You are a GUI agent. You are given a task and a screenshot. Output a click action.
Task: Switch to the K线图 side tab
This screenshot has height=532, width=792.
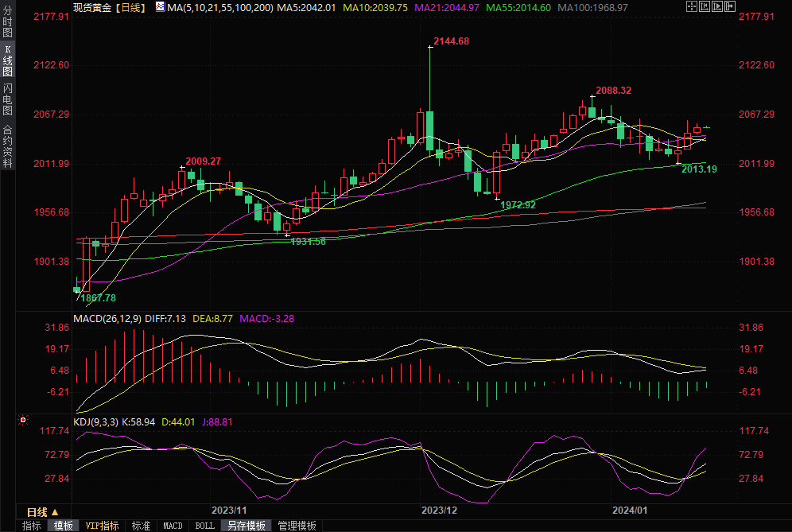7,60
